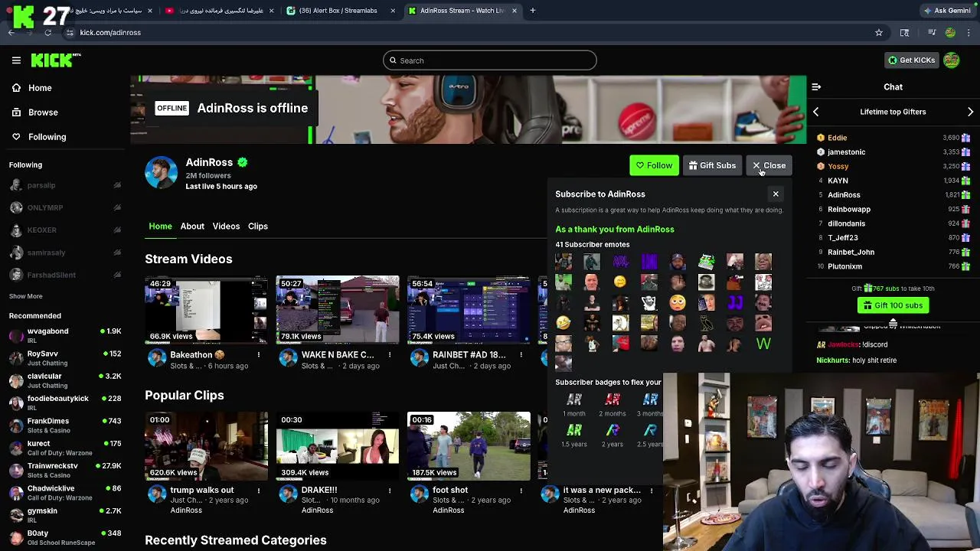Viewport: 980px width, 551px height.
Task: Open a new browser tab
Action: pyautogui.click(x=533, y=11)
